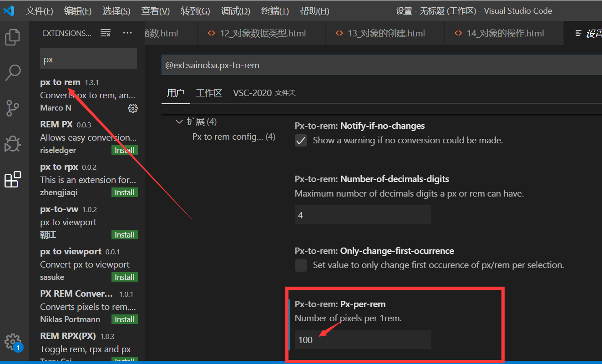The height and width of the screenshot is (364, 602).
Task: Open the 转到(G) menu
Action: click(195, 11)
